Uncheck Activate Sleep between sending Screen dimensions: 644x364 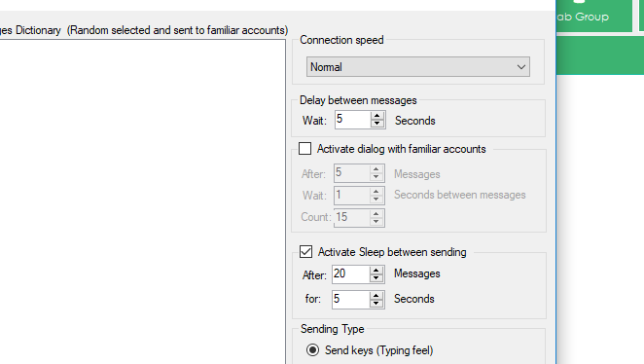point(306,252)
